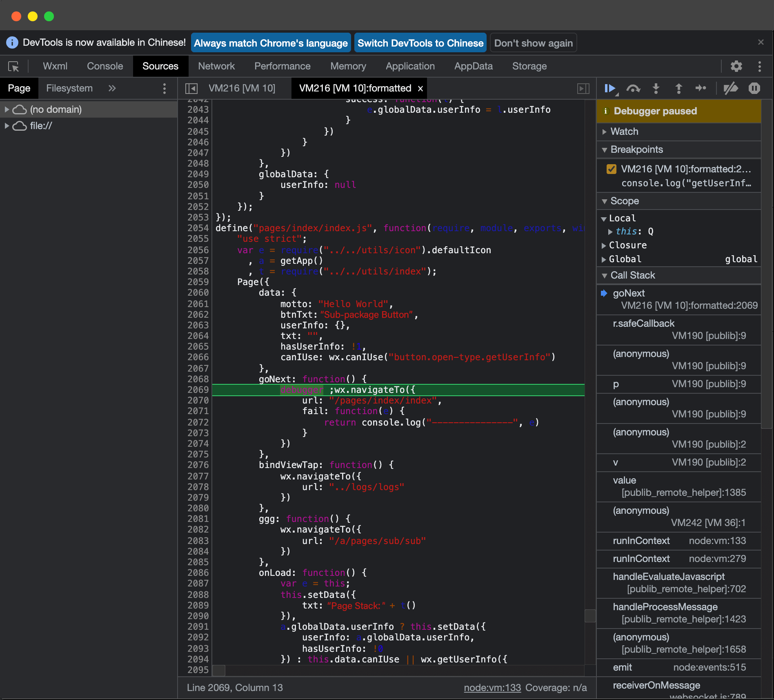Click the Step out of function icon

[678, 88]
